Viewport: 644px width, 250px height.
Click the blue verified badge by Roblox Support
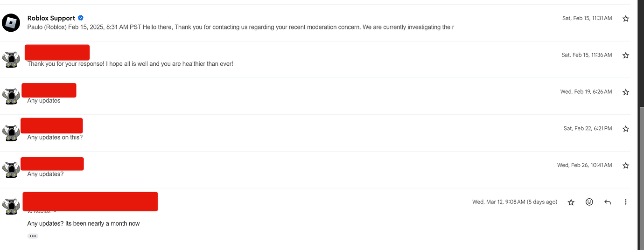pyautogui.click(x=81, y=18)
